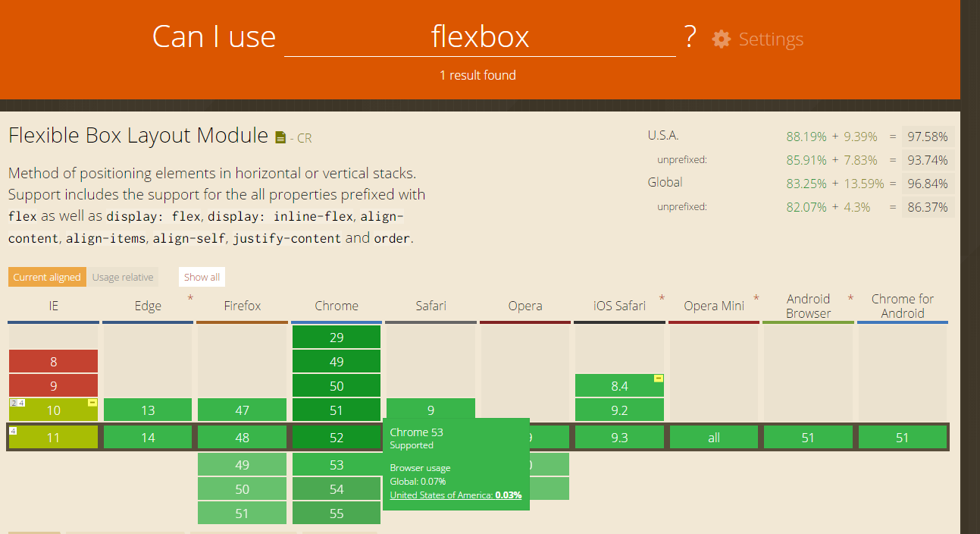Image resolution: width=980 pixels, height=534 pixels.
Task: Click the flexbox search field
Action: (480, 37)
